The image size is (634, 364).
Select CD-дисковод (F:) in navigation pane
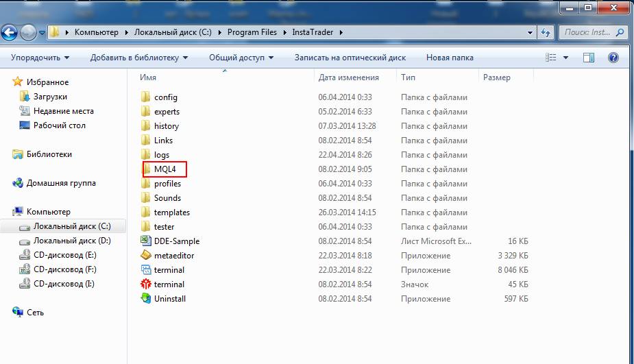click(64, 269)
